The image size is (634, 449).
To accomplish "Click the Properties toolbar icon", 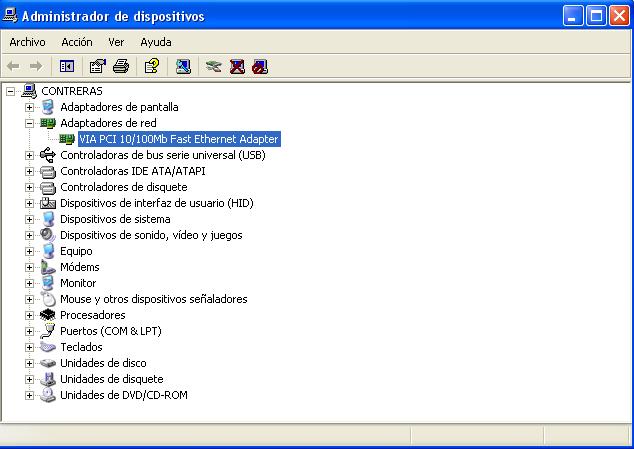I will (x=97, y=66).
